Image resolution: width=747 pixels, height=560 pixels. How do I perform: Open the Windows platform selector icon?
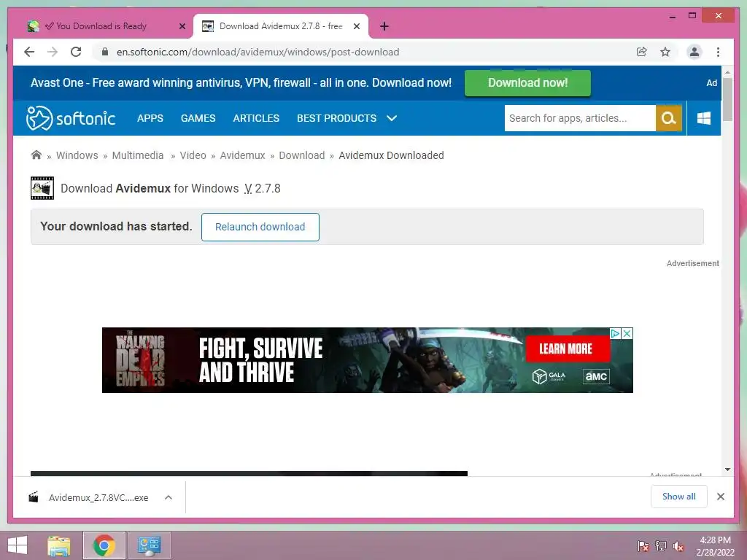pyautogui.click(x=704, y=118)
